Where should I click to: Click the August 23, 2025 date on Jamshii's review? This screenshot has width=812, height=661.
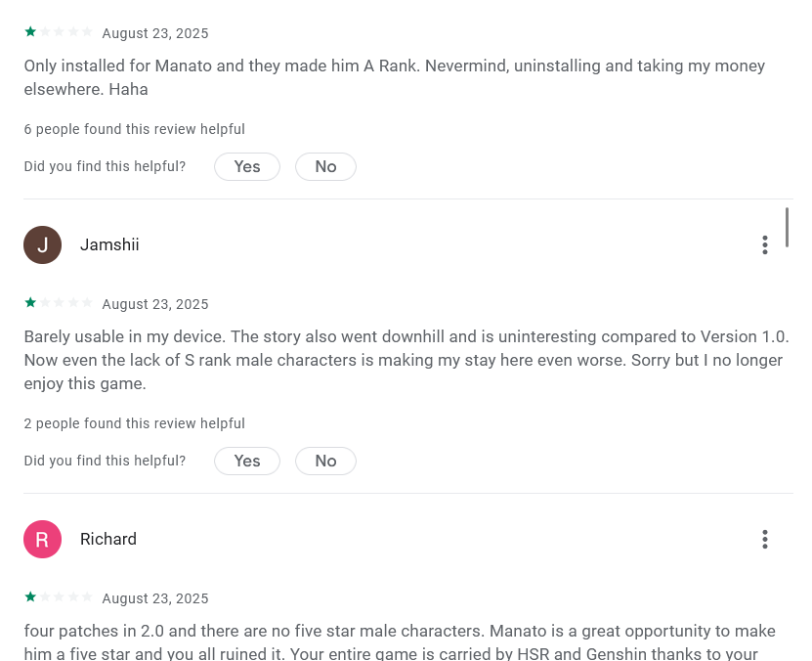coord(155,304)
